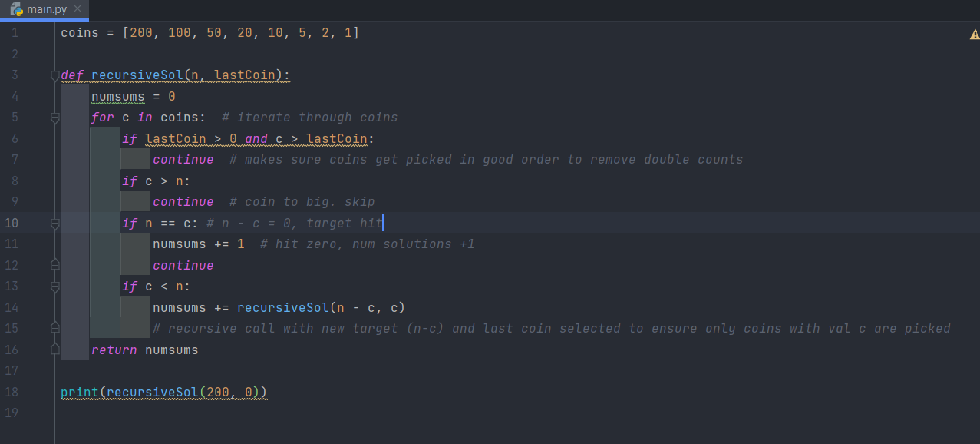Fold the 'if c < n' block at line 13
Image resolution: width=980 pixels, height=444 pixels.
pyautogui.click(x=54, y=287)
